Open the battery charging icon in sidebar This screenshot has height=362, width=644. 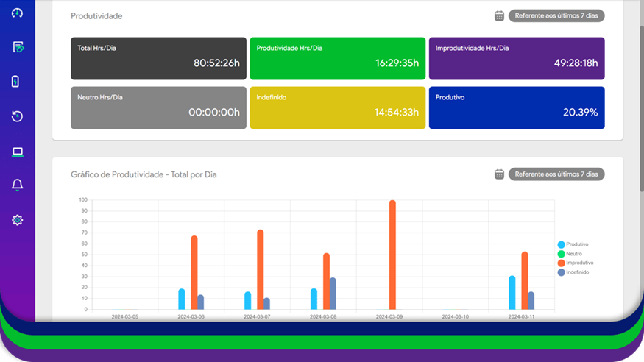16,82
